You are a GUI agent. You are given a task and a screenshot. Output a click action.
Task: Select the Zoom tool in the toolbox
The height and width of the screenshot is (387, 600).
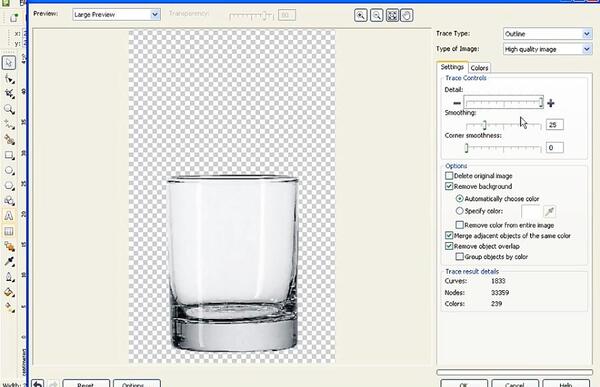click(9, 109)
